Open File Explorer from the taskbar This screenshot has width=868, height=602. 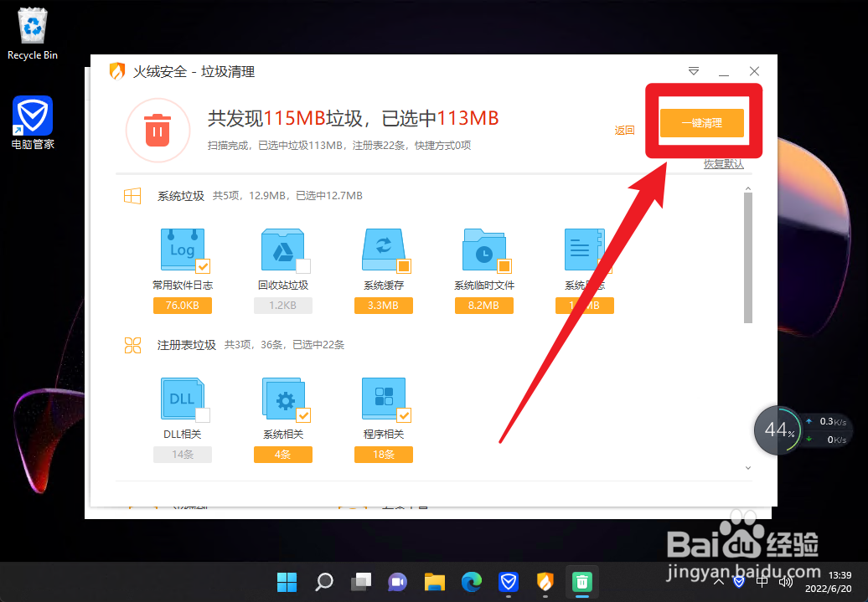435,582
